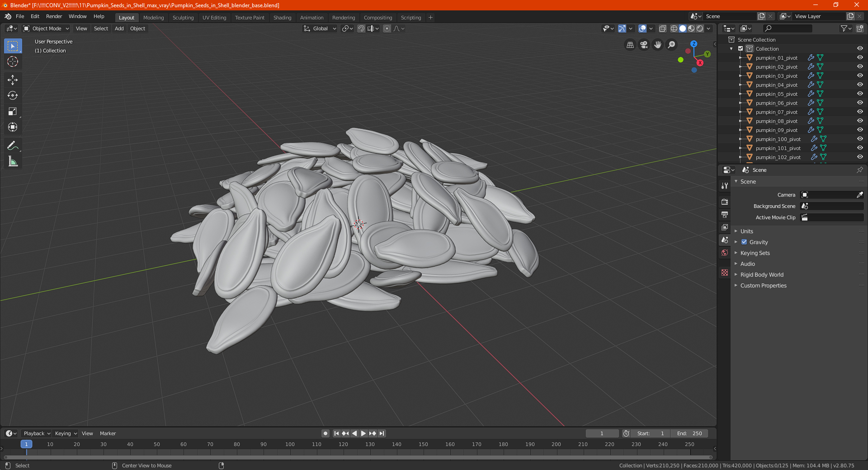Image resolution: width=868 pixels, height=470 pixels.
Task: Toggle camera view icon in viewport
Action: point(644,45)
